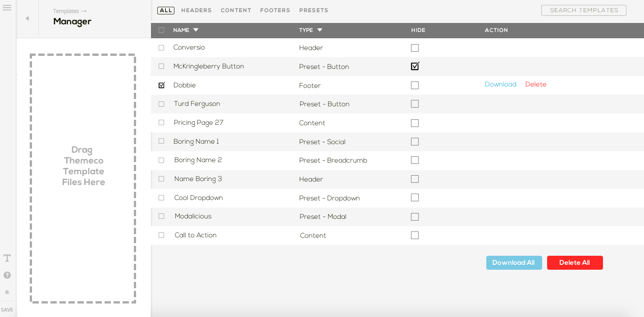
Task: Open the NAME column sort dropdown
Action: pyautogui.click(x=195, y=30)
